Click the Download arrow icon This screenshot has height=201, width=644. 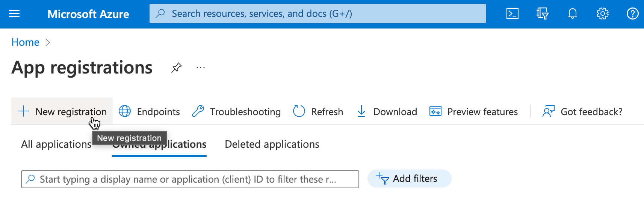(x=361, y=111)
